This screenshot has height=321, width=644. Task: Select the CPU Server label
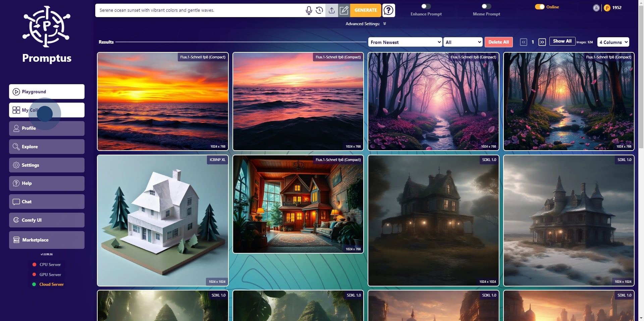(x=50, y=265)
